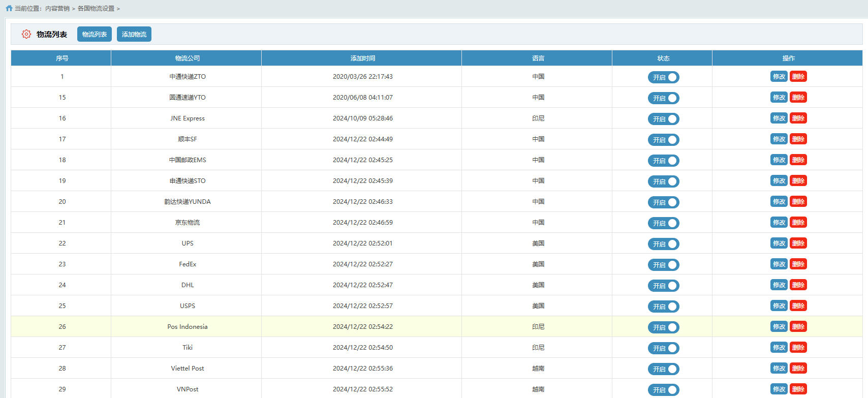Viewport: 868px width, 398px height.
Task: Edit the USPS logistics entry
Action: point(779,306)
